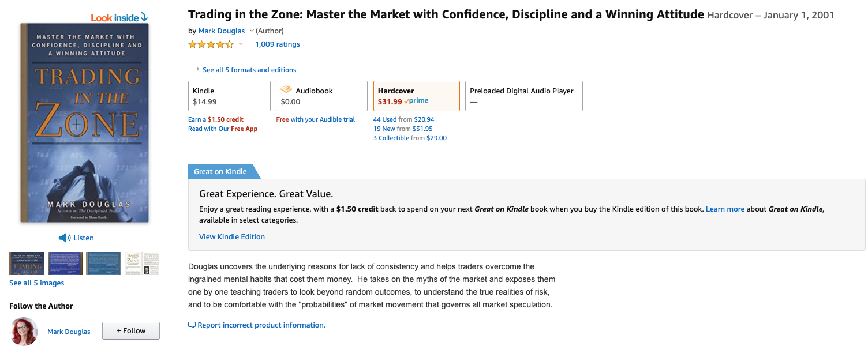Viewport: 868px width, 346px height.
Task: Select the Kindle format option
Action: click(229, 96)
